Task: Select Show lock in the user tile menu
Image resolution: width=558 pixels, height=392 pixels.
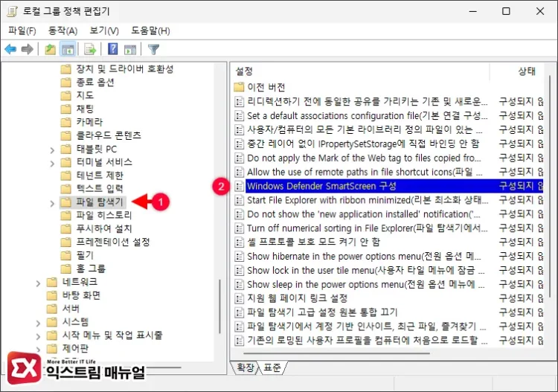Action: point(366,270)
